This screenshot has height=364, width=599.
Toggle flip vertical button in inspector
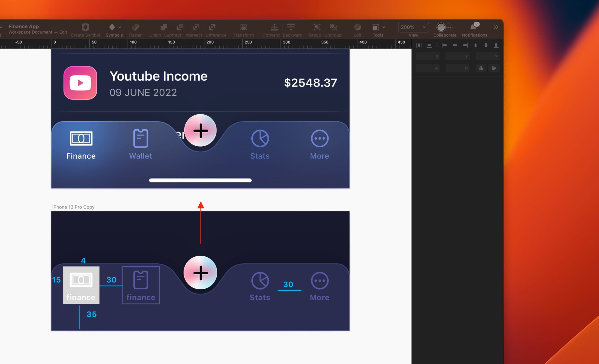pyautogui.click(x=494, y=68)
